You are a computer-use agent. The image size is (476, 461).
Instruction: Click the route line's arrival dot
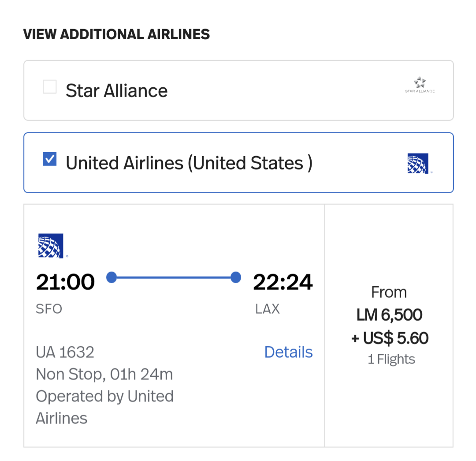(236, 277)
